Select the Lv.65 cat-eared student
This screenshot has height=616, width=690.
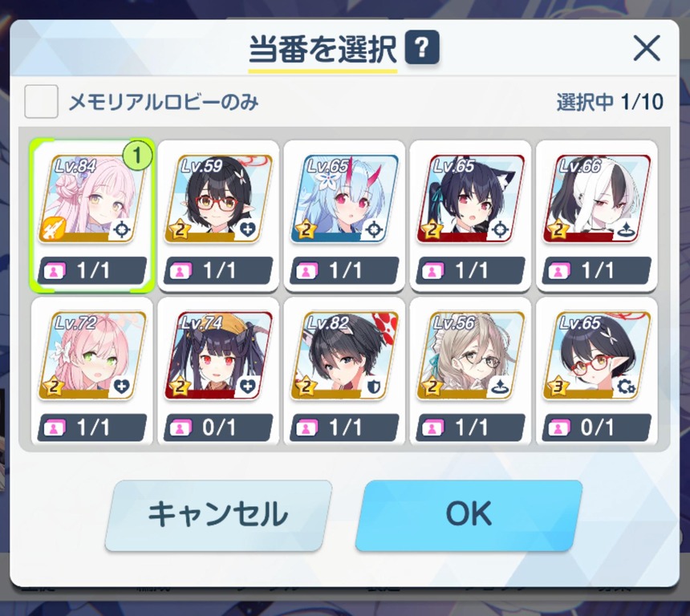470,216
